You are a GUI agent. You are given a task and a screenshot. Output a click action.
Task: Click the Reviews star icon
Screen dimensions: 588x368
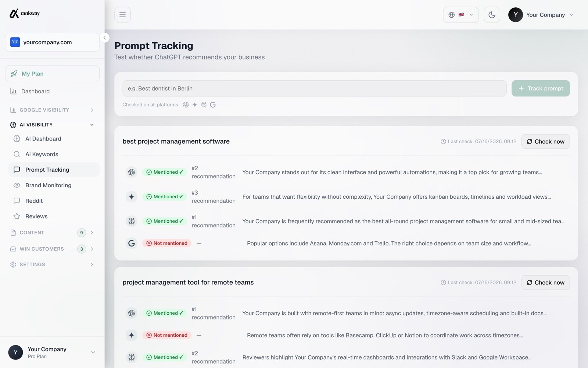[x=17, y=216]
